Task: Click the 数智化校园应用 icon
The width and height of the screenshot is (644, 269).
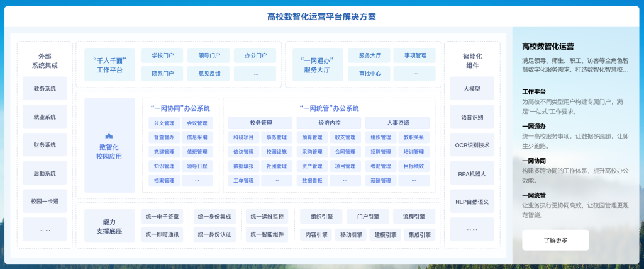Action: [109, 135]
